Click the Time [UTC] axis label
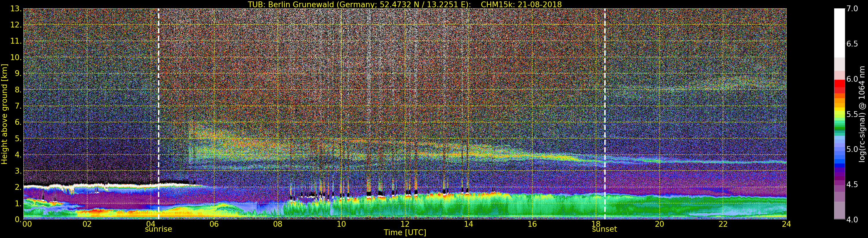The image size is (868, 238). click(x=405, y=233)
